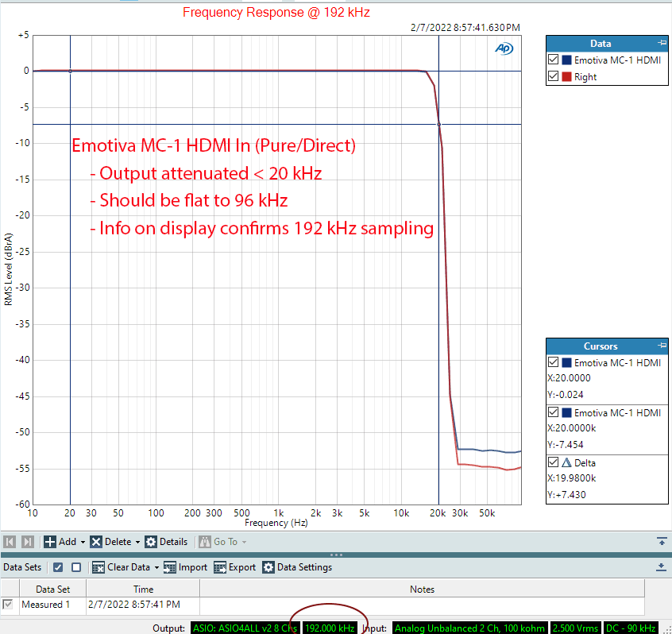
Task: Click the graph timestamp 2/7/2022 8:57:41.630 PM
Action: pos(465,28)
